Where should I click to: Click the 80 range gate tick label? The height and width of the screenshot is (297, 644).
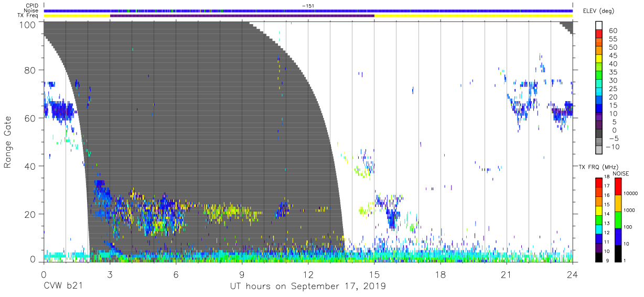(x=30, y=70)
